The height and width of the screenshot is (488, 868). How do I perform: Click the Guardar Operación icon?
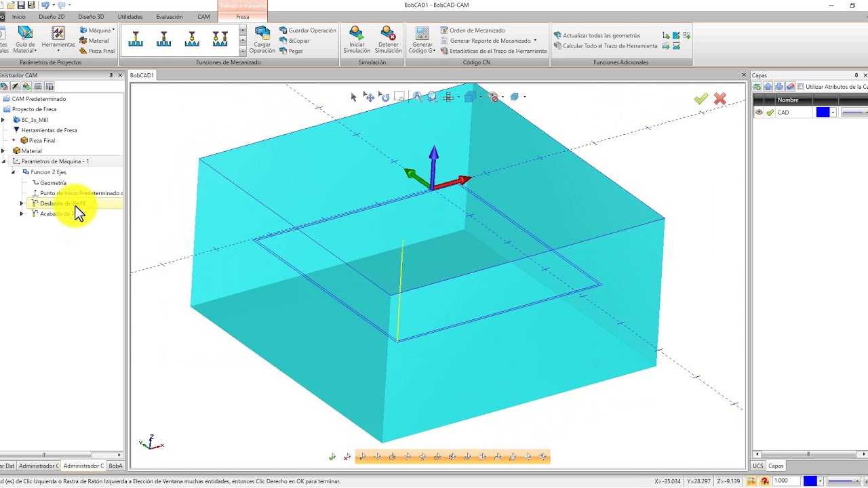coord(283,30)
